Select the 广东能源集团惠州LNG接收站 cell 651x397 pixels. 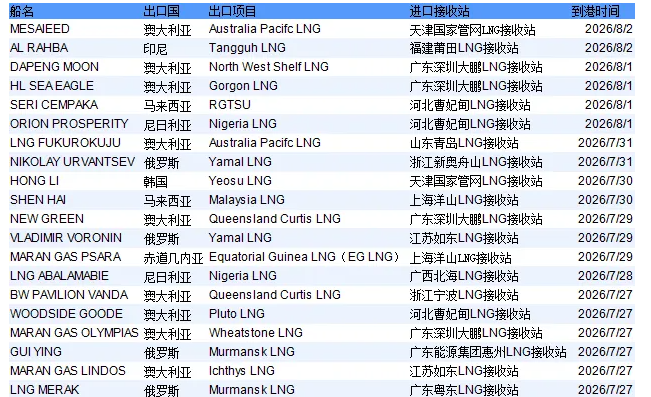[488, 352]
